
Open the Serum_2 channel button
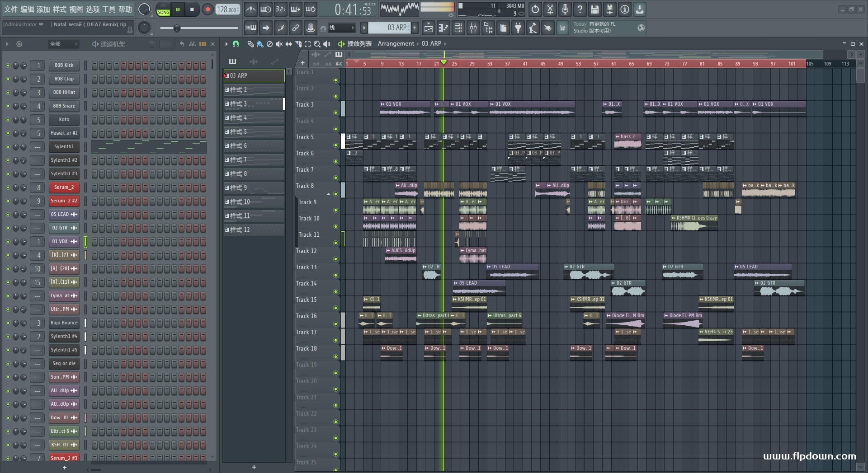64,187
